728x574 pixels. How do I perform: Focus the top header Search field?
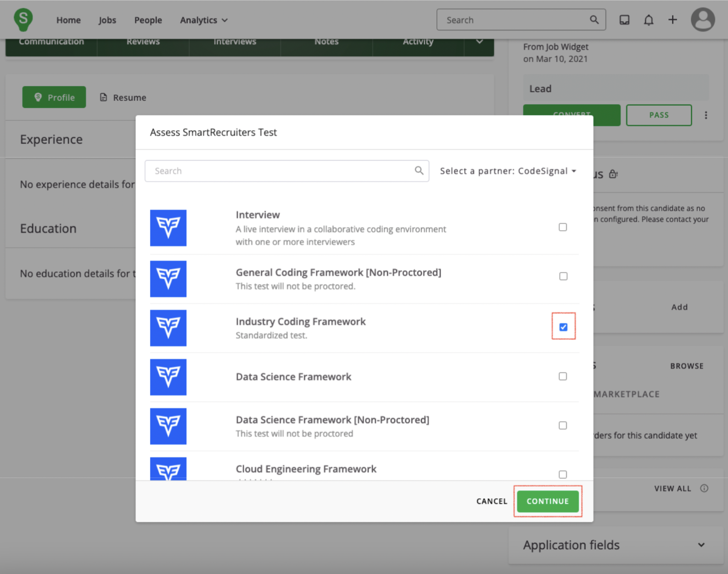(521, 20)
